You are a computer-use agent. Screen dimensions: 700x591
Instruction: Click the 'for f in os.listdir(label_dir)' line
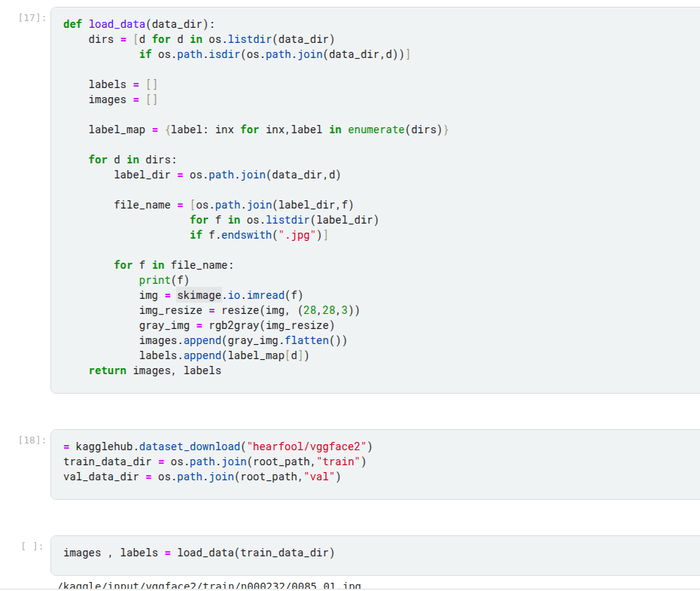[285, 220]
